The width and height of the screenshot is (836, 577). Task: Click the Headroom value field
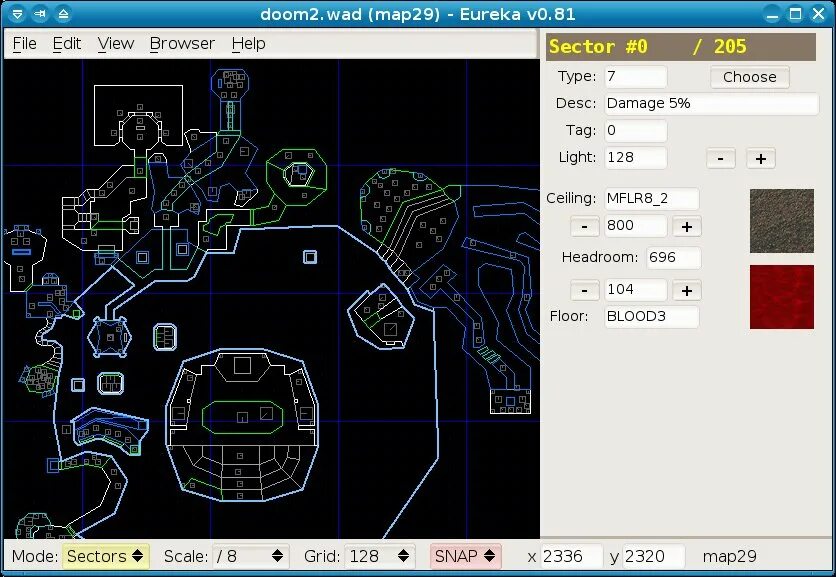coord(673,258)
